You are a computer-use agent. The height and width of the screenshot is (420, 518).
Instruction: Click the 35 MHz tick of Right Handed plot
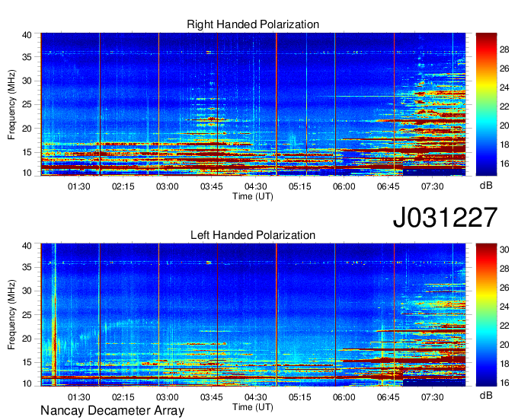(27, 57)
